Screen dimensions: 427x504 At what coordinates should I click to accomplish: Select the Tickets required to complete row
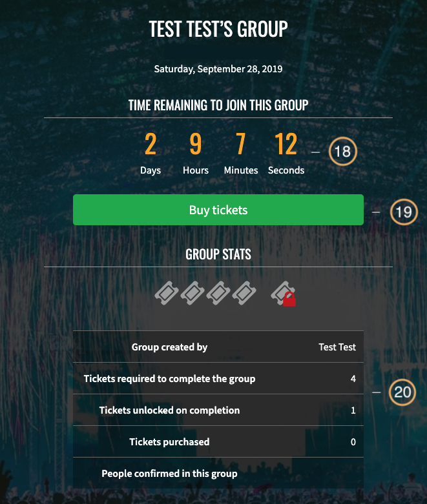(218, 378)
